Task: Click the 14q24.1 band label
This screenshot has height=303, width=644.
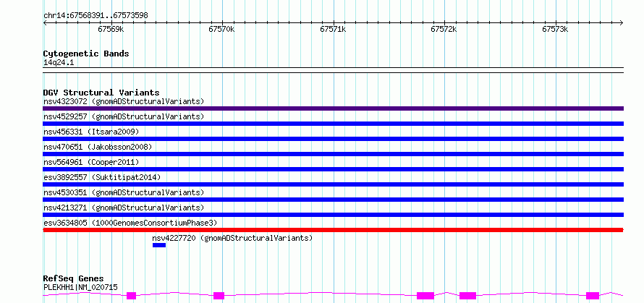Action: (59, 63)
